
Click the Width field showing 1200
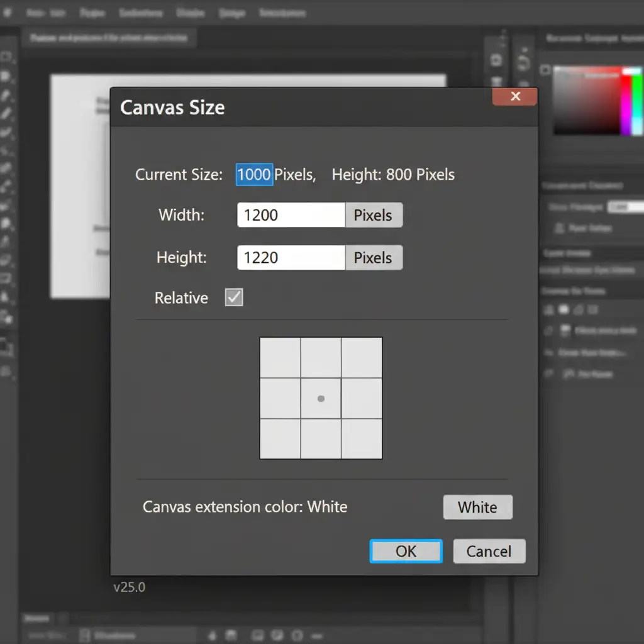coord(291,215)
